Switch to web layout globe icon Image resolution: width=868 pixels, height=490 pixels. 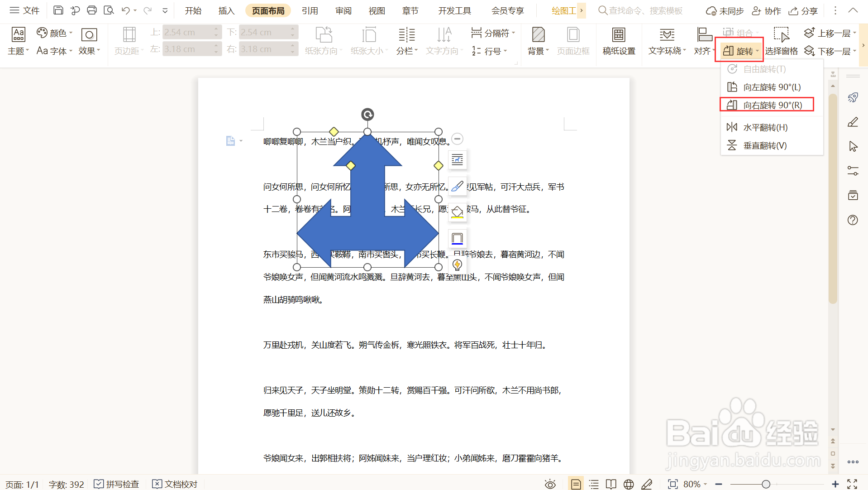629,484
